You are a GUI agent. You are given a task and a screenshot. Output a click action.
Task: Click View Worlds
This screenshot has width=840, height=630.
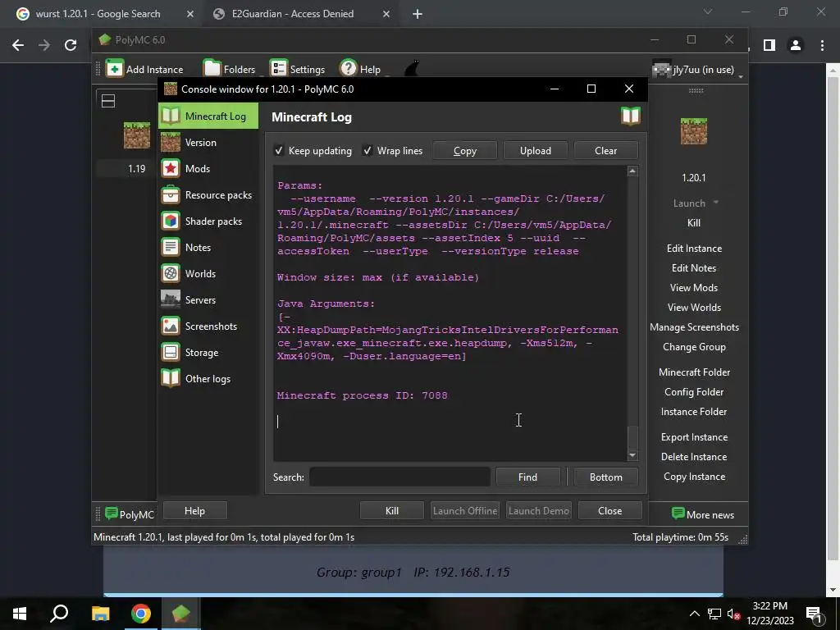(x=694, y=308)
